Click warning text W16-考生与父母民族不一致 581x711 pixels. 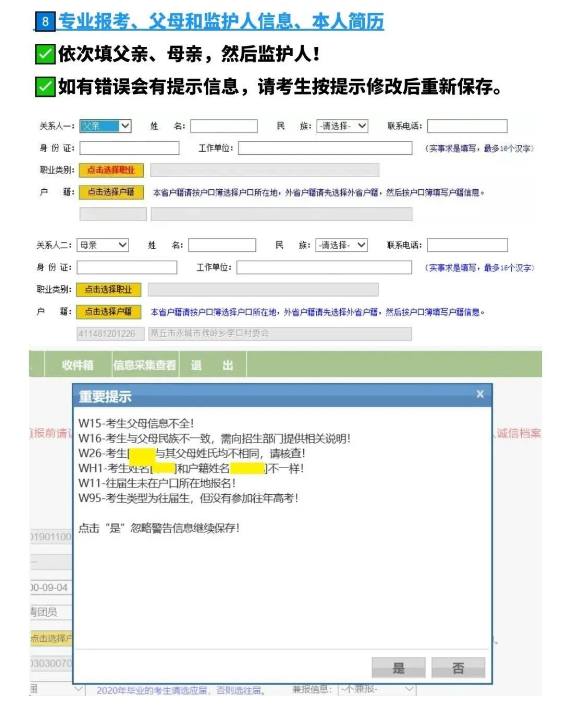(214, 438)
